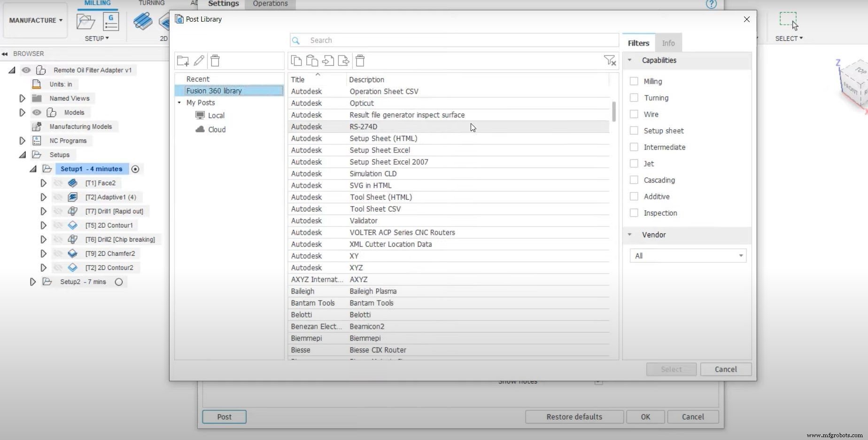Click the new folder icon in Post Library
The width and height of the screenshot is (868, 440).
coord(183,61)
